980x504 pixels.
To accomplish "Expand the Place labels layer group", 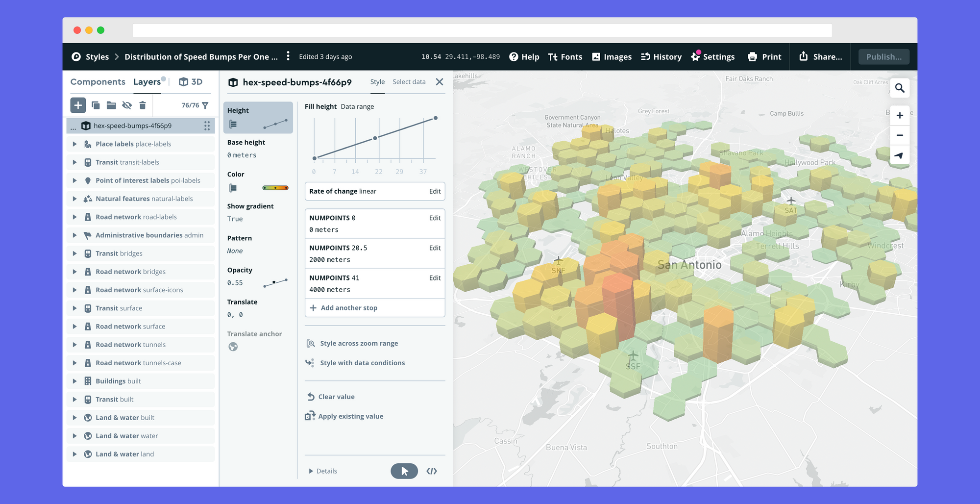I will (74, 144).
